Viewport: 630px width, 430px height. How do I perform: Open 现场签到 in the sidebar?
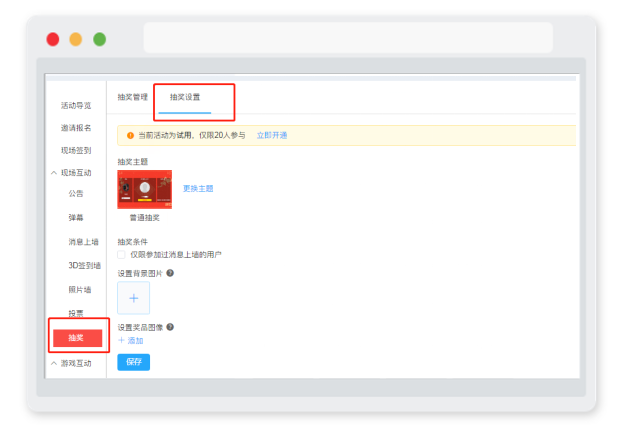pyautogui.click(x=76, y=150)
